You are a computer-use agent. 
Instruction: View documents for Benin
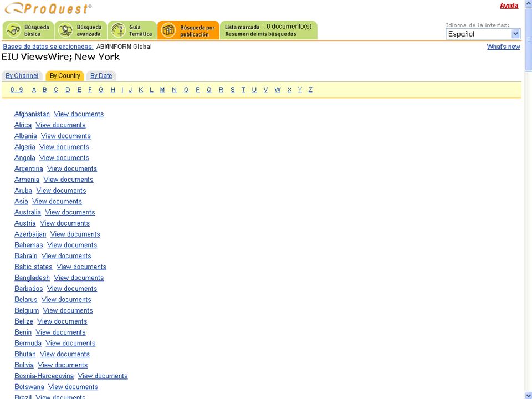point(61,332)
